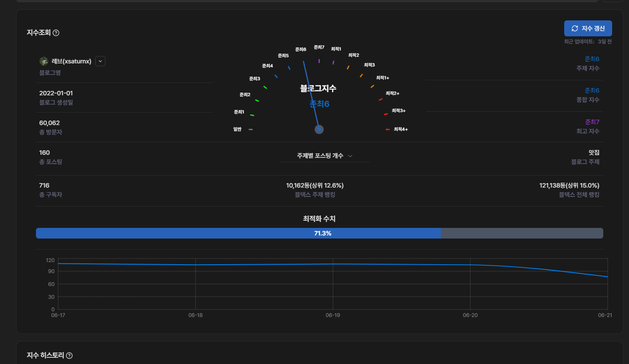
Task: Click the 06-21 chart endpoint
Action: tap(607, 277)
